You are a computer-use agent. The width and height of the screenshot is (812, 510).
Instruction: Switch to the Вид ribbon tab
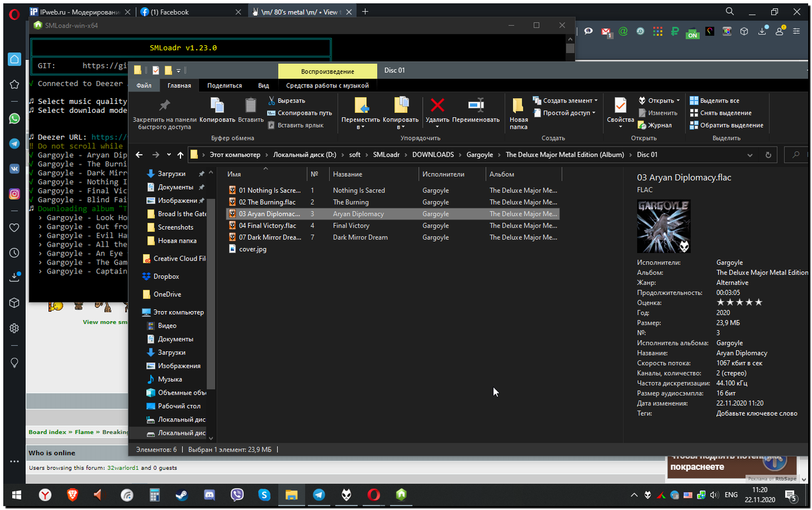pos(263,85)
